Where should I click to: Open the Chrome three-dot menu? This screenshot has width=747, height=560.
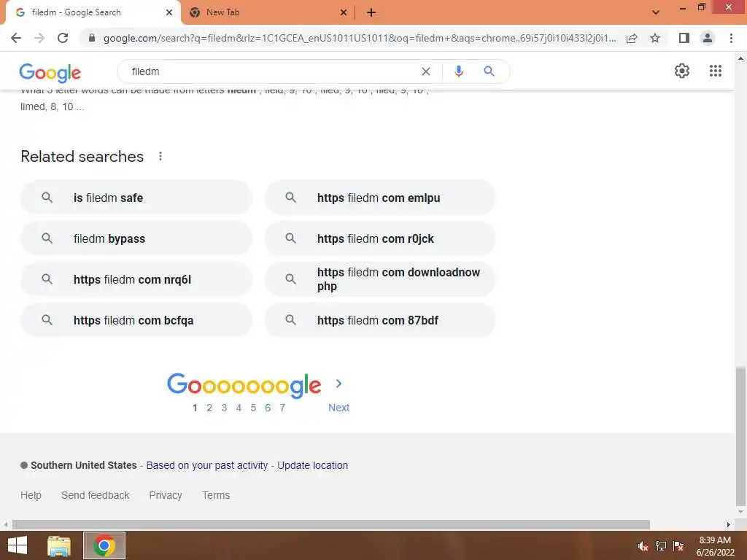[731, 38]
